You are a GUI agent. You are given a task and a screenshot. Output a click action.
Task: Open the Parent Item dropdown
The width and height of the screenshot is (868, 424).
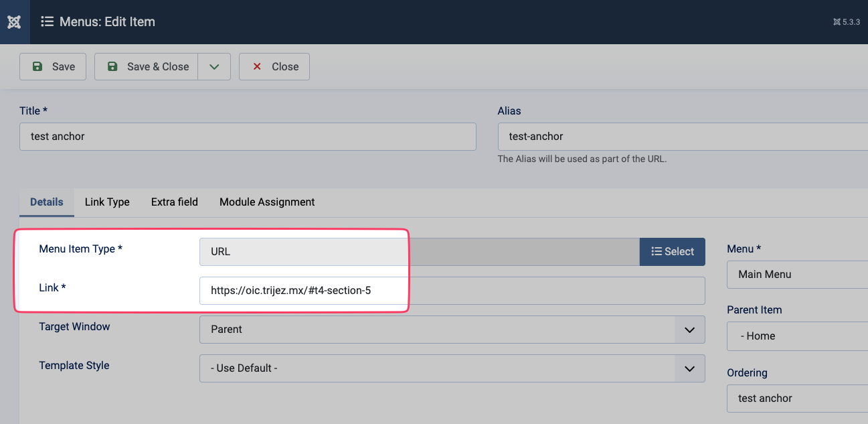[x=796, y=336]
